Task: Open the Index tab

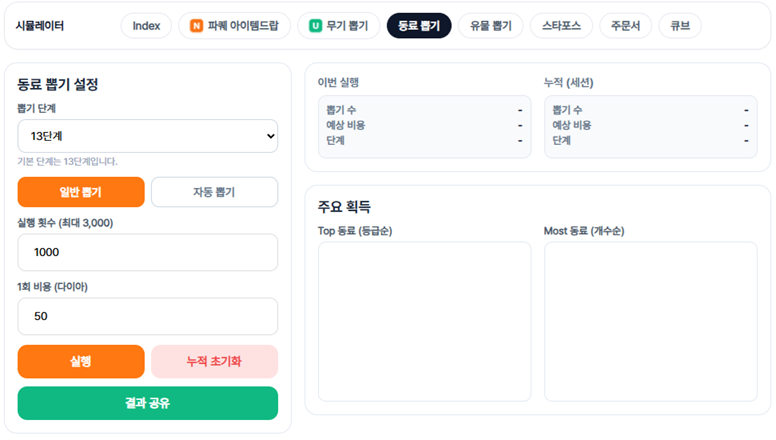Action: [x=146, y=25]
